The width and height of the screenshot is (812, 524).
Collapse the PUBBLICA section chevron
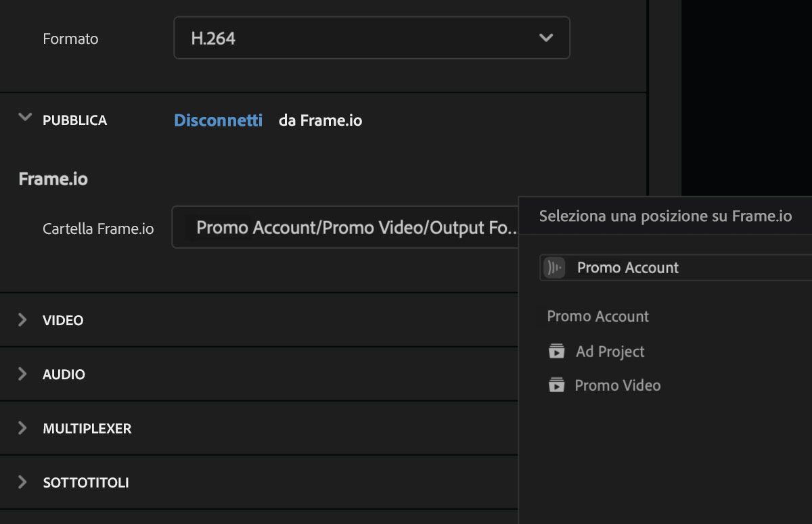tap(25, 118)
